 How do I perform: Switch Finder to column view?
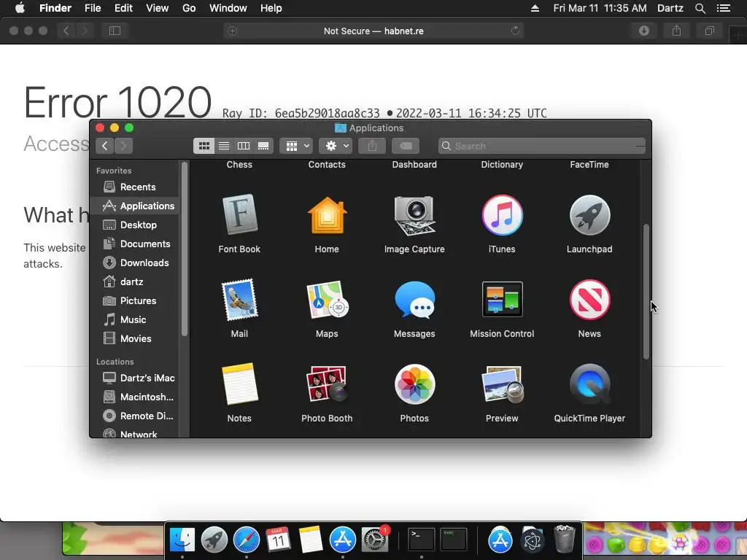(x=244, y=146)
